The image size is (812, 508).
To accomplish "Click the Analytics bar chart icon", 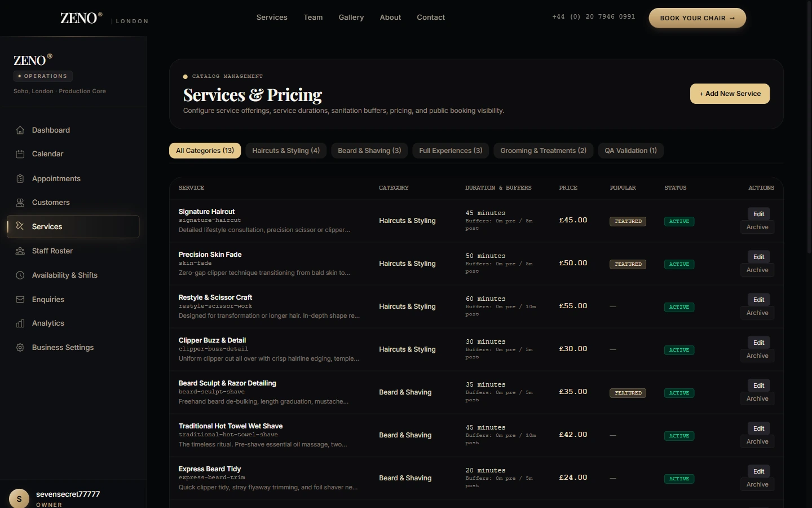I will coord(20,323).
